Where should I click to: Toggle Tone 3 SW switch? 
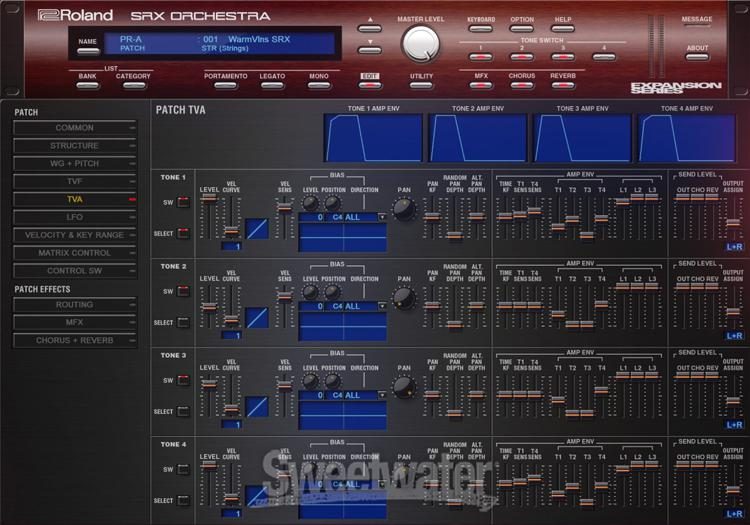(183, 380)
